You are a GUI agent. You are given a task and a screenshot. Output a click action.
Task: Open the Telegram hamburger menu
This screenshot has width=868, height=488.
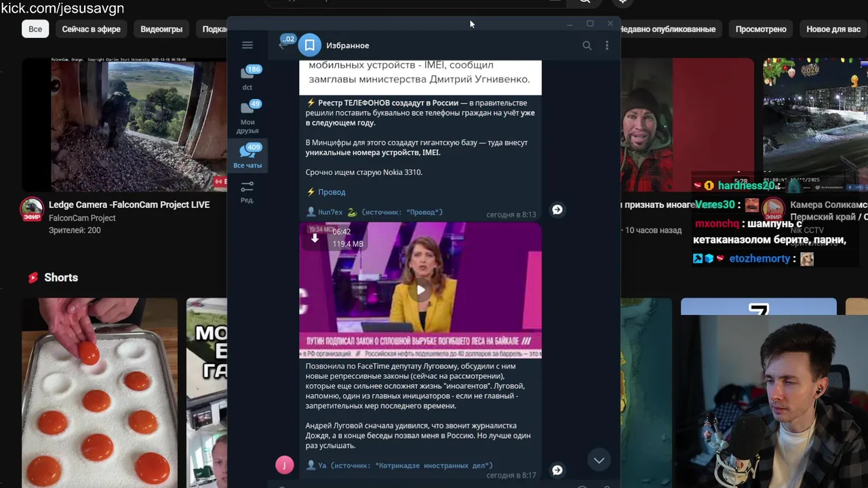click(247, 45)
